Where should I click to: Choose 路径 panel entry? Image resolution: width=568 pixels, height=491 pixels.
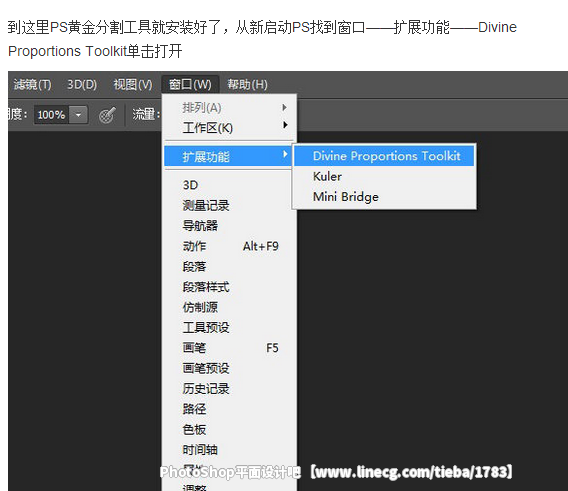coord(230,409)
